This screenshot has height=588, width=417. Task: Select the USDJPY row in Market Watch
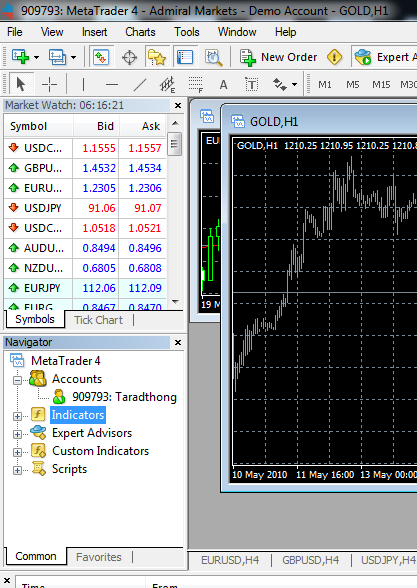point(85,208)
